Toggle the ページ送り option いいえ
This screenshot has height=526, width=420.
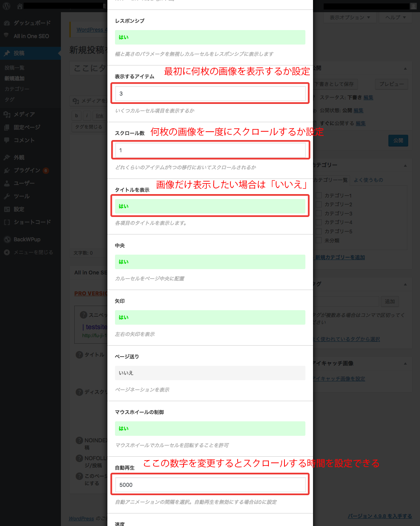[210, 373]
